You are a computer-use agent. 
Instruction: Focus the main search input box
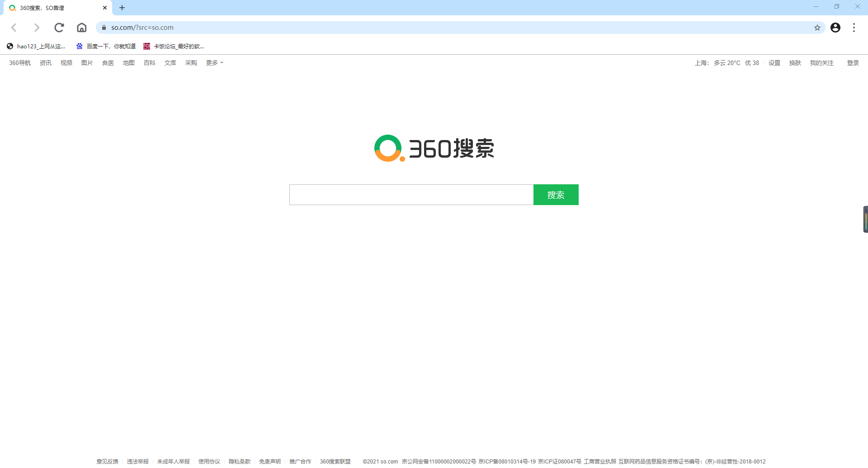click(411, 195)
